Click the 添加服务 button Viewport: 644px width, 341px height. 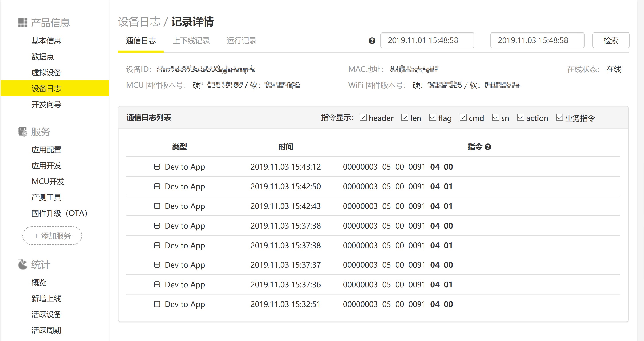coord(52,236)
